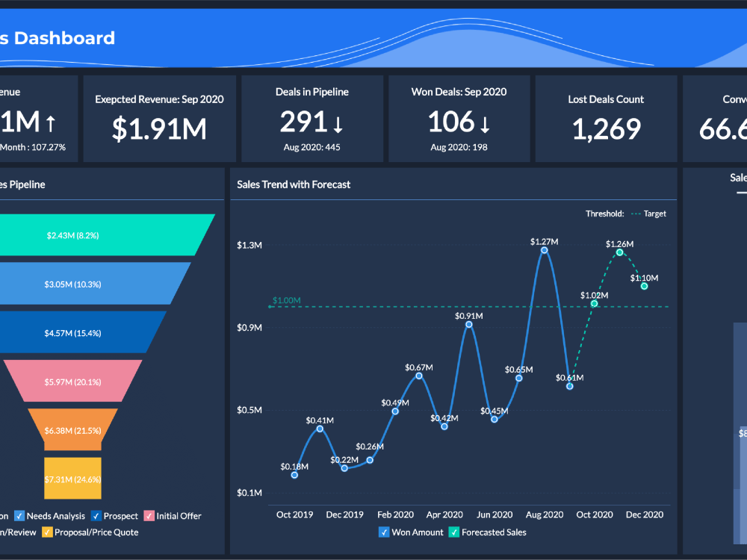Click the Sales Trend with Forecast title
Viewport: 747px width, 560px height.
tap(294, 184)
